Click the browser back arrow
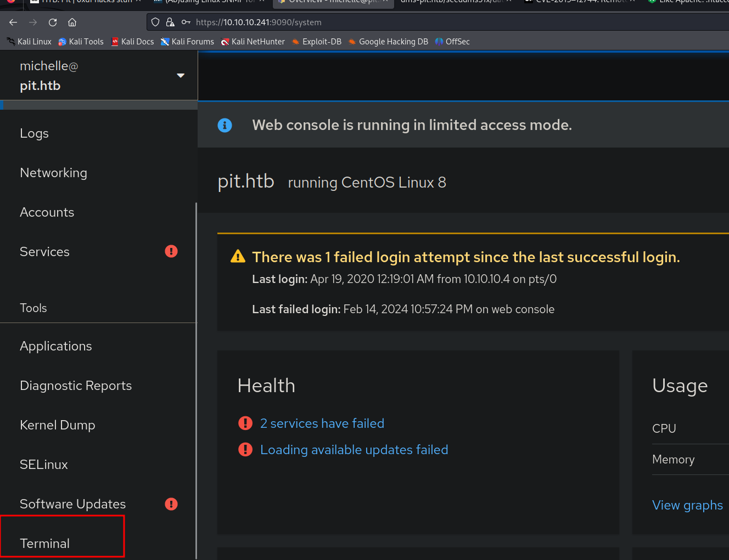Image resolution: width=729 pixels, height=560 pixels. pos(13,22)
